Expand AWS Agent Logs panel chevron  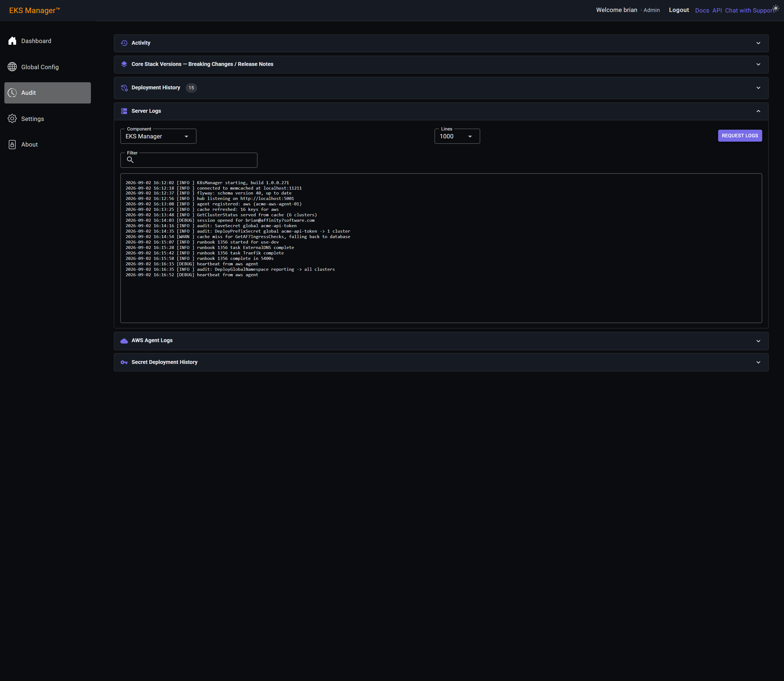pyautogui.click(x=758, y=341)
